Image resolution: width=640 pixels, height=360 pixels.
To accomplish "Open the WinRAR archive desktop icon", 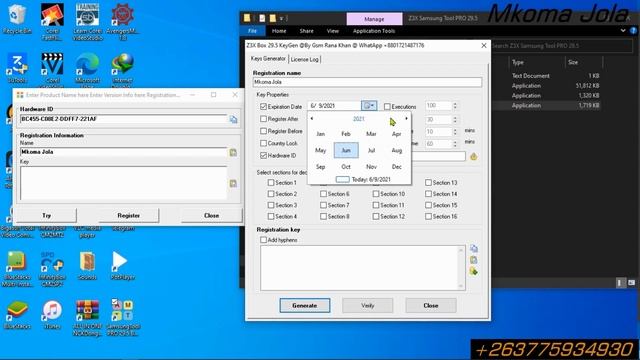I will tap(87, 318).
